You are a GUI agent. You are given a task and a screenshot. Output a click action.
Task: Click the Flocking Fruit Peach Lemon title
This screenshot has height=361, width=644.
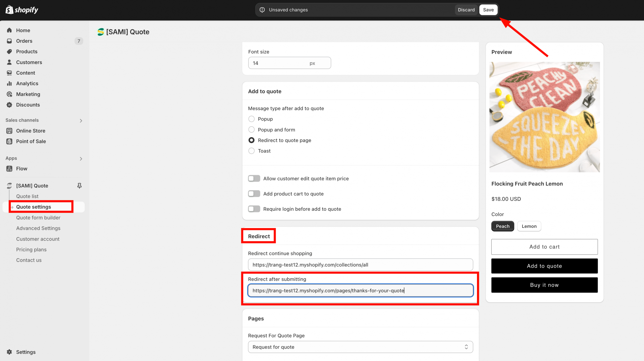coord(527,184)
